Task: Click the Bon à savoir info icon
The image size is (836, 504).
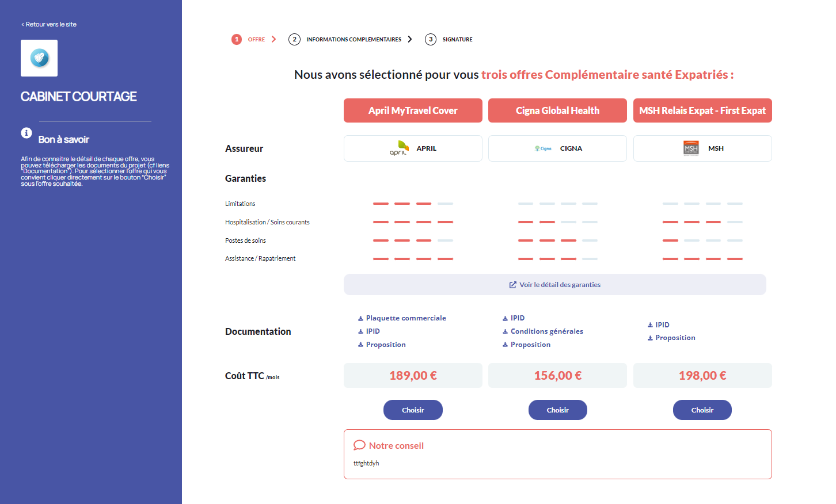Action: pyautogui.click(x=26, y=133)
